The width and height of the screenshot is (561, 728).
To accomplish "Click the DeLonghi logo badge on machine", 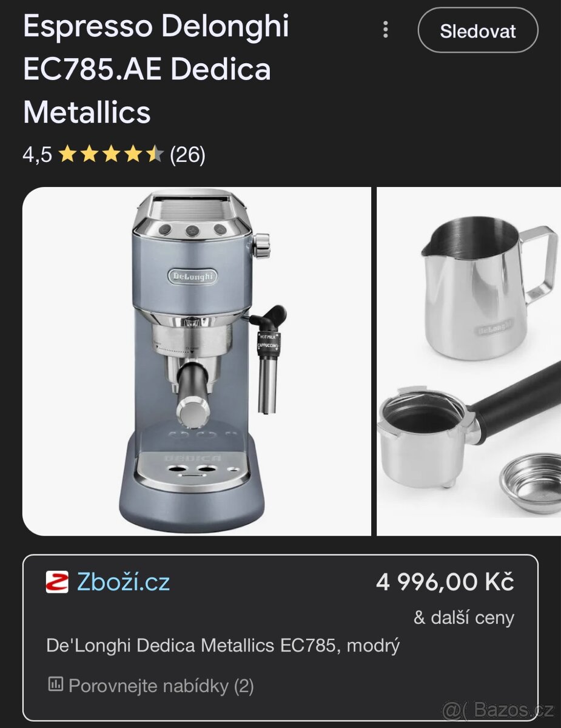I will click(192, 277).
